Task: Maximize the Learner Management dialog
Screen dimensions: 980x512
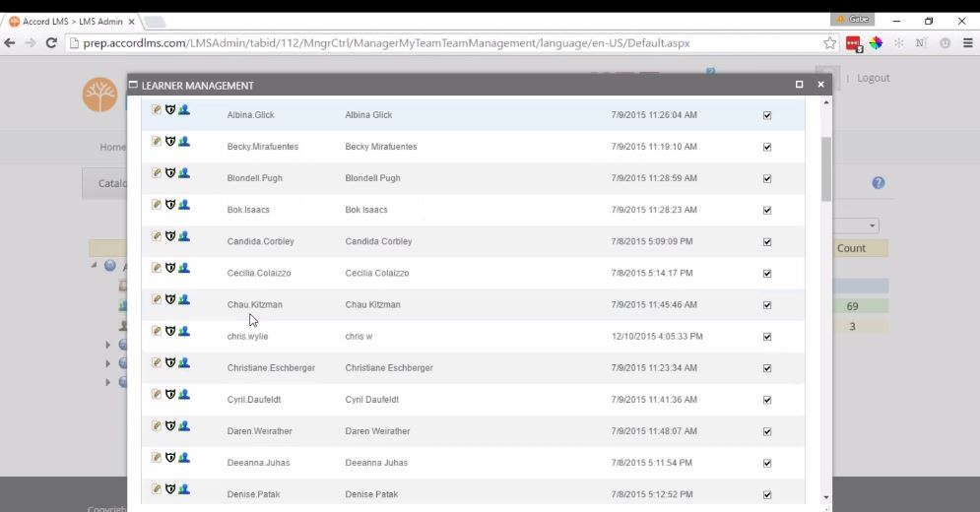Action: 800,85
